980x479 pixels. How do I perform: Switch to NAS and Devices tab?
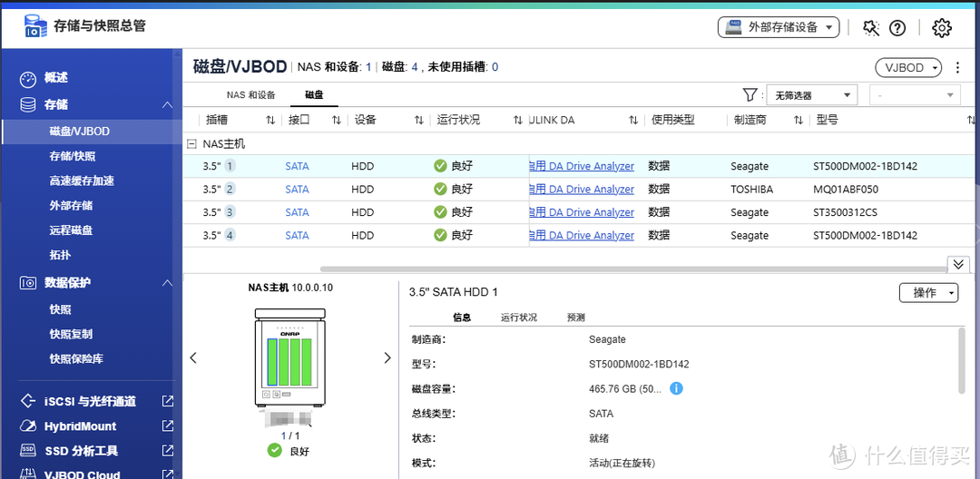(250, 95)
